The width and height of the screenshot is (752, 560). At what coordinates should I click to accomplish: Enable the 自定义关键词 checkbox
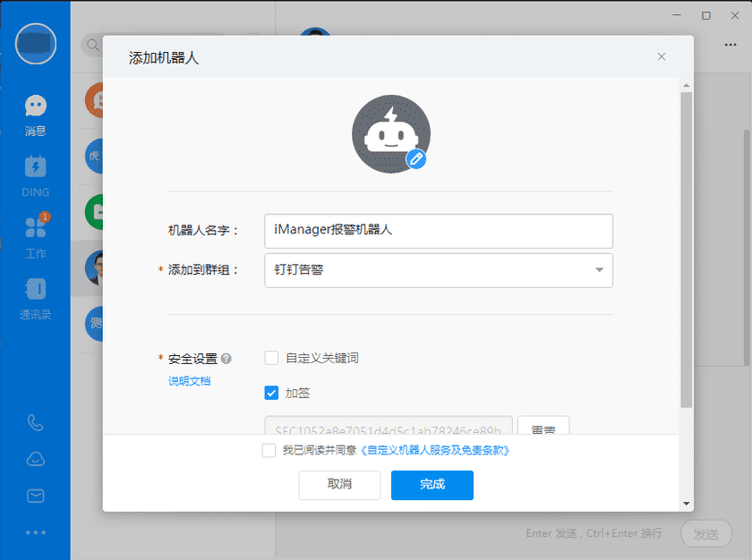pos(271,358)
